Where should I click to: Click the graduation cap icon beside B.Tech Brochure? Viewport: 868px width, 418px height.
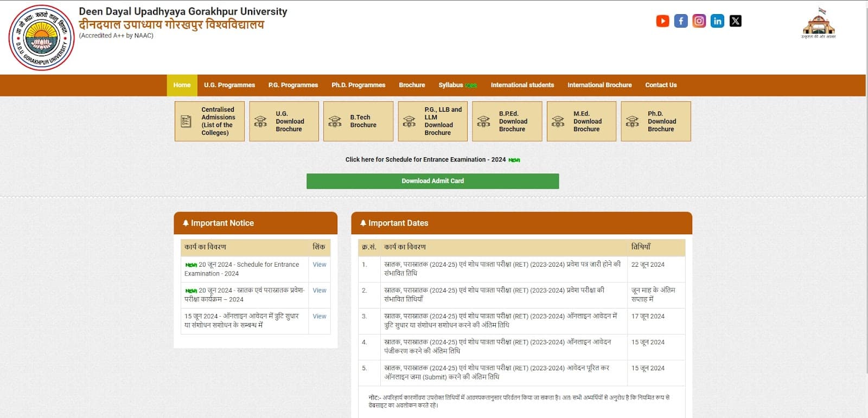pyautogui.click(x=335, y=121)
